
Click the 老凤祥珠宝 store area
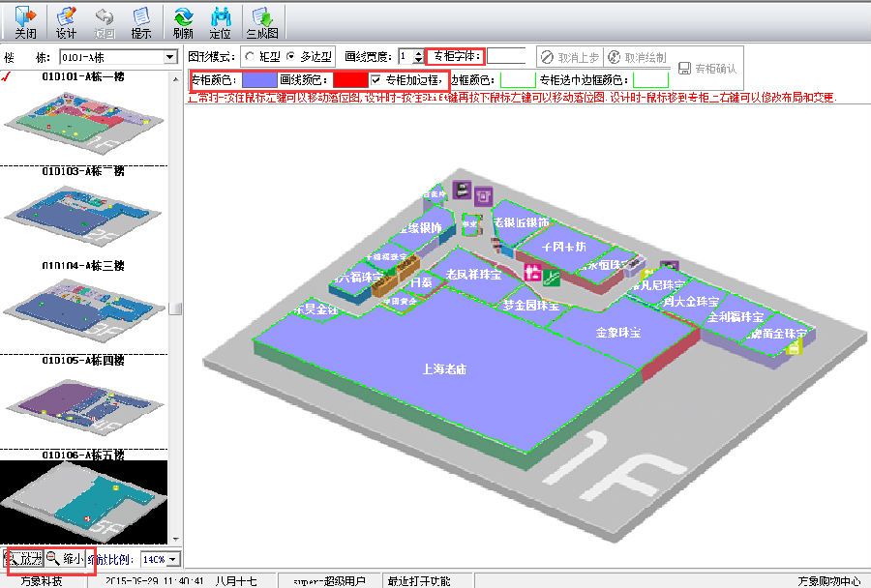(473, 275)
